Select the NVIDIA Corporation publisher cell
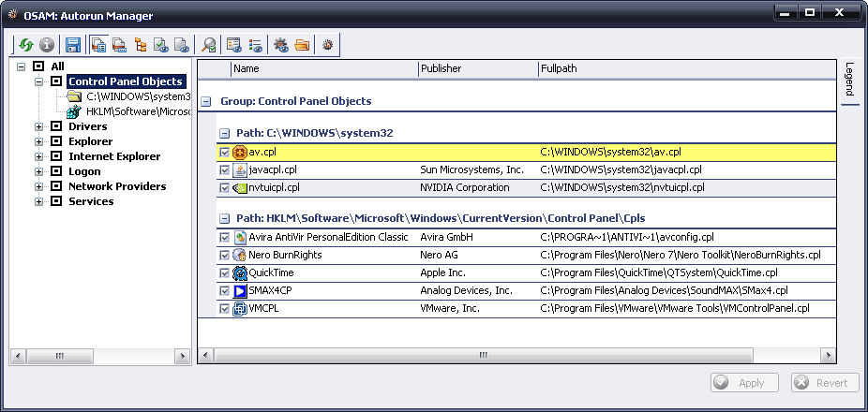Image resolution: width=868 pixels, height=412 pixels. coord(465,187)
